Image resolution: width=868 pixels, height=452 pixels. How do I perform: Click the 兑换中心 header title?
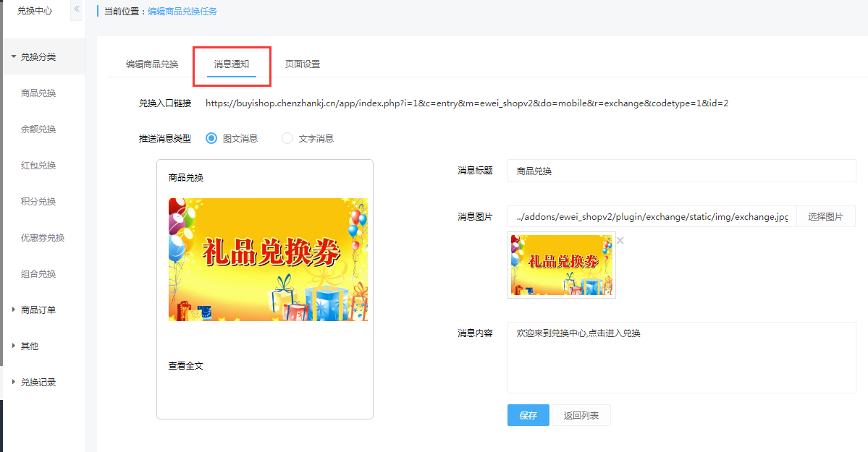click(34, 11)
